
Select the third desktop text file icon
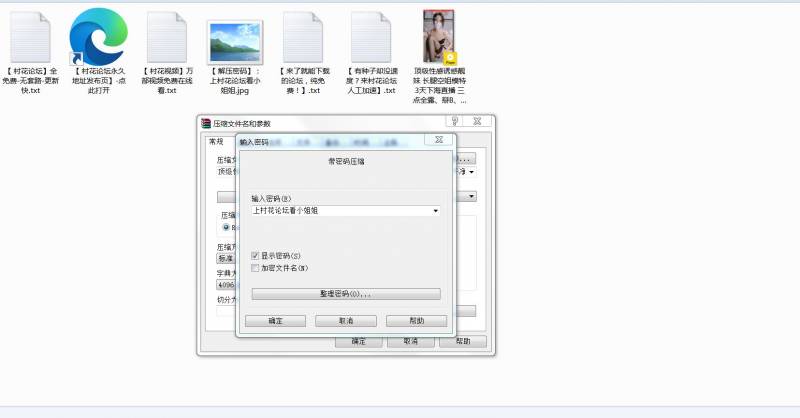[166, 38]
